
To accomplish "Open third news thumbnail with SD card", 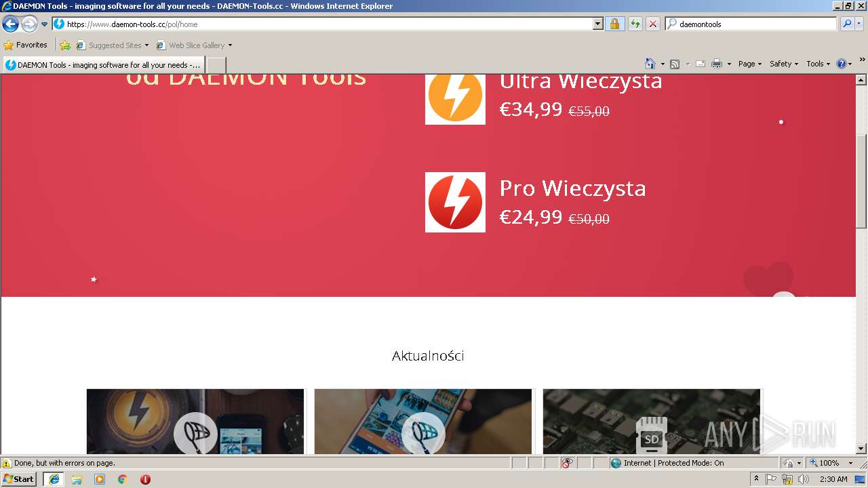I will tap(651, 421).
